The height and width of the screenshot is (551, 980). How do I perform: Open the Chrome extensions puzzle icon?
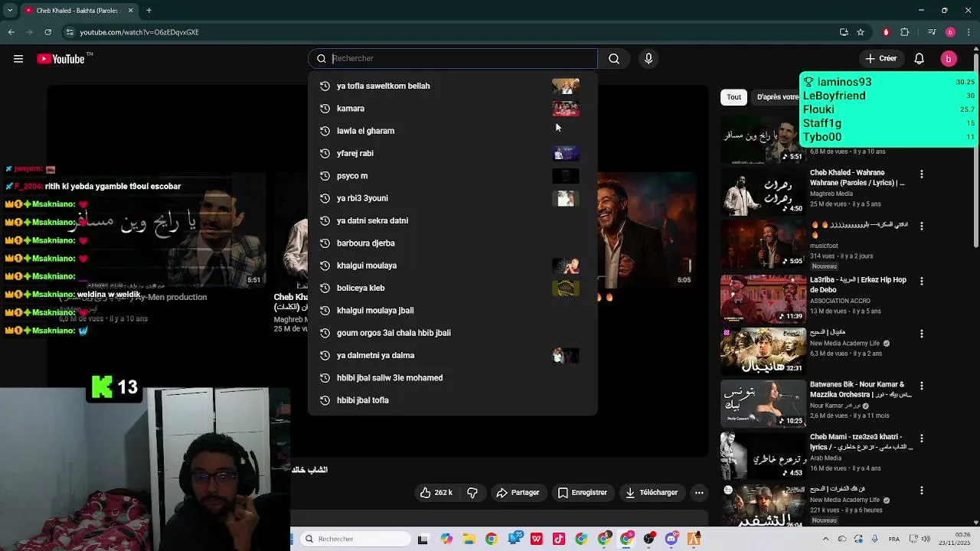pos(905,32)
